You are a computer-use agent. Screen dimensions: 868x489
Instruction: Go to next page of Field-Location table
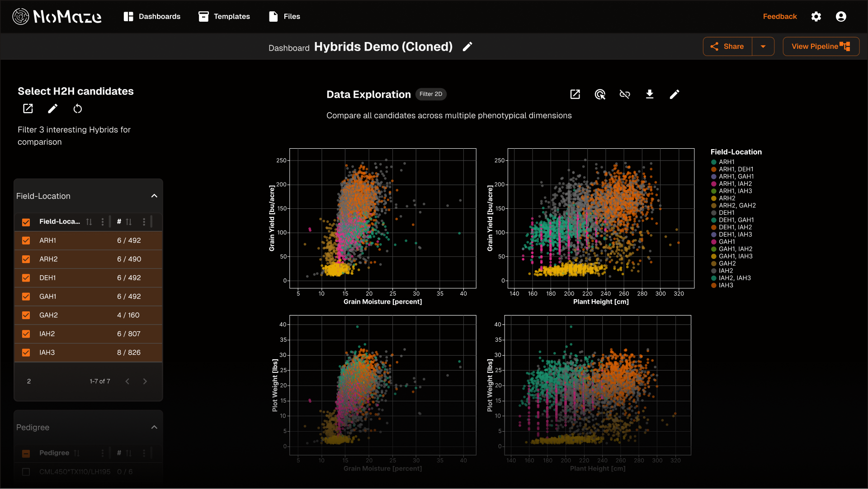pyautogui.click(x=145, y=381)
